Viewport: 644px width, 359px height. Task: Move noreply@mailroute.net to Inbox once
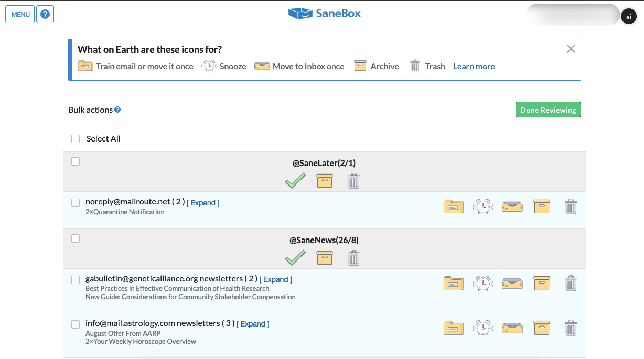512,206
